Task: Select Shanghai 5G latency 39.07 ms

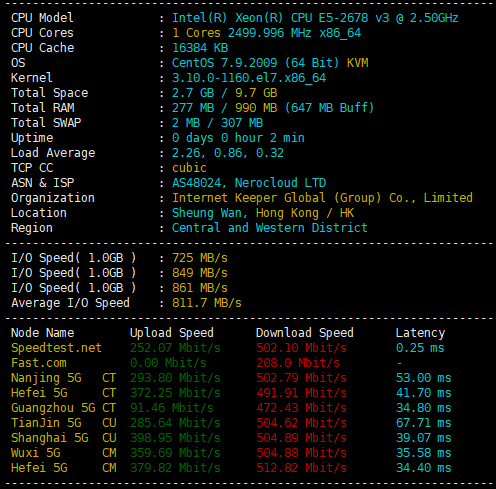Action: [x=423, y=438]
